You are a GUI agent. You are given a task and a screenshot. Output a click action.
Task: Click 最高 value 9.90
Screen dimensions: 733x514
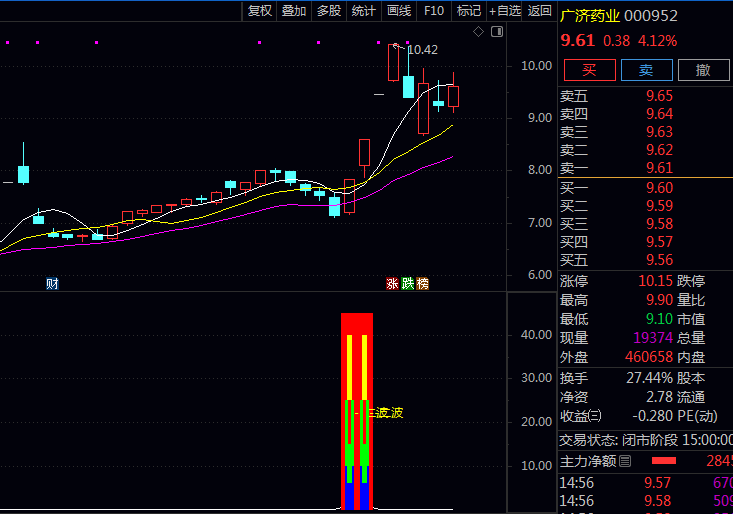pyautogui.click(x=659, y=300)
